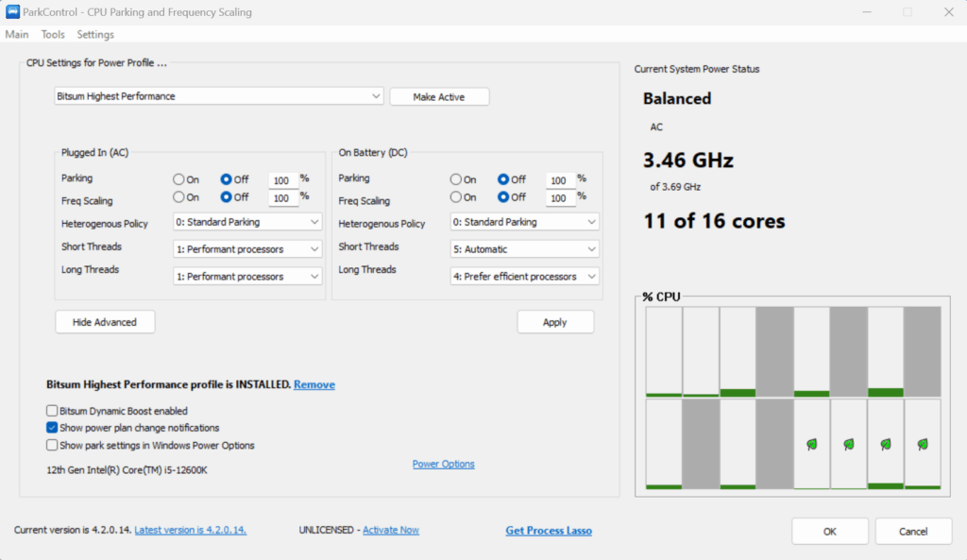Apply the On Battery settings
The width and height of the screenshot is (967, 560).
click(555, 321)
